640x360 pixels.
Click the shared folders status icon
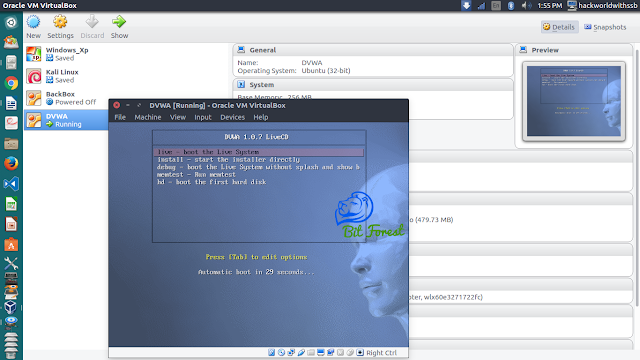coord(311,352)
